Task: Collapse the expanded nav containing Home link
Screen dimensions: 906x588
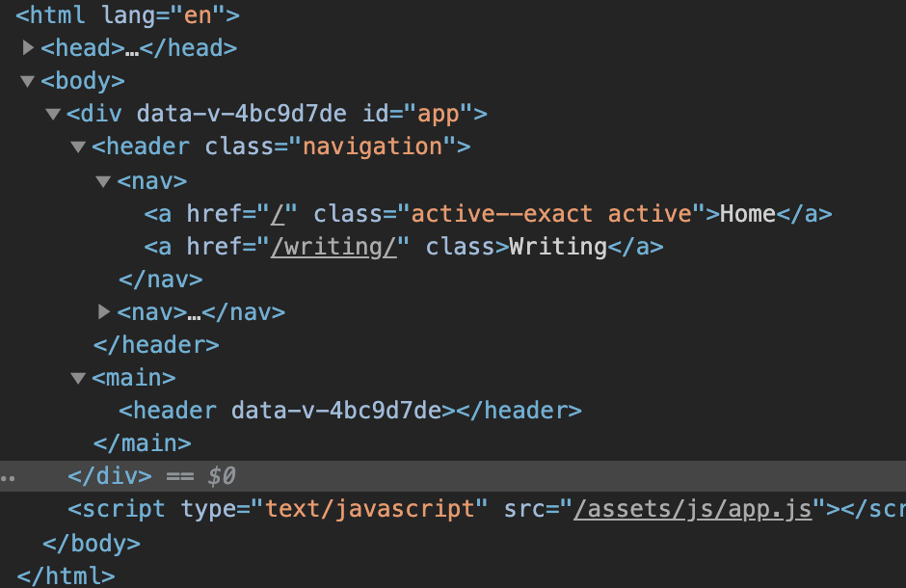Action: coord(104,181)
